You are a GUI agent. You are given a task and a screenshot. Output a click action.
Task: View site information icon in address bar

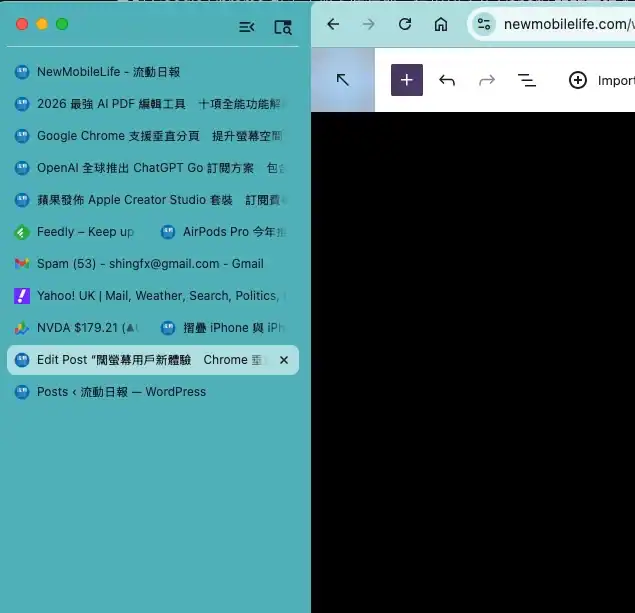pos(484,24)
